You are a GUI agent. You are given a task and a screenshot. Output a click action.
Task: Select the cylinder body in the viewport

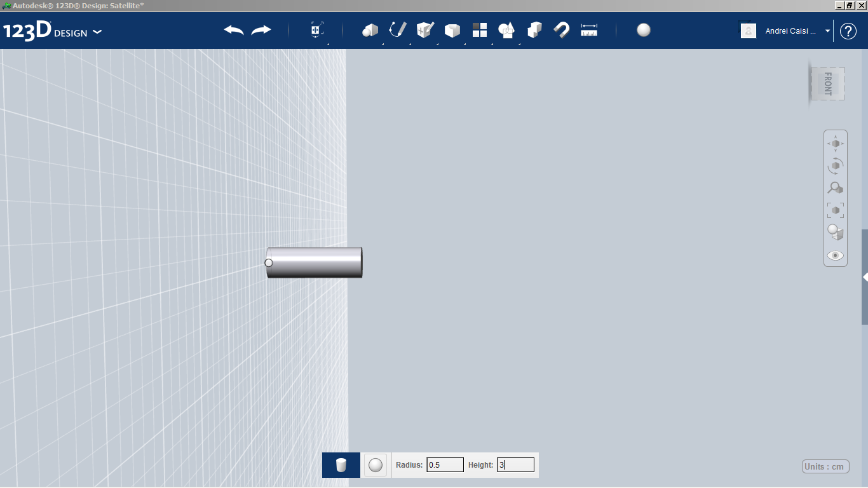tap(315, 262)
